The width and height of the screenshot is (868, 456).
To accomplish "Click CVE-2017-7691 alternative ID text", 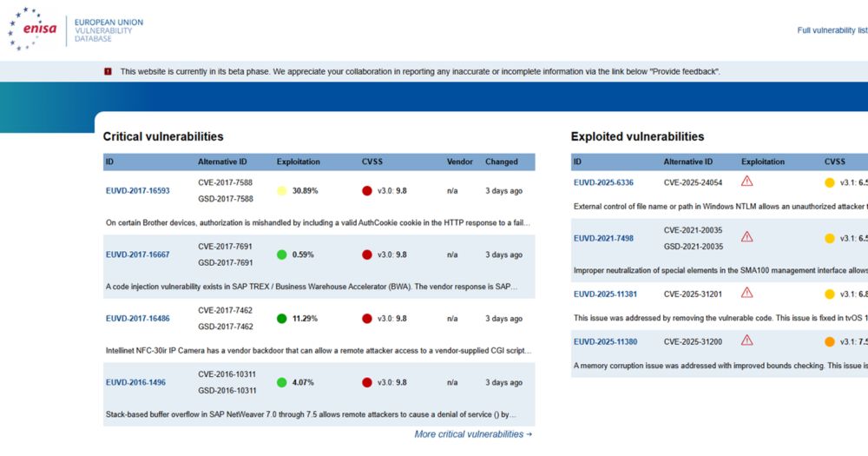I will tap(226, 247).
